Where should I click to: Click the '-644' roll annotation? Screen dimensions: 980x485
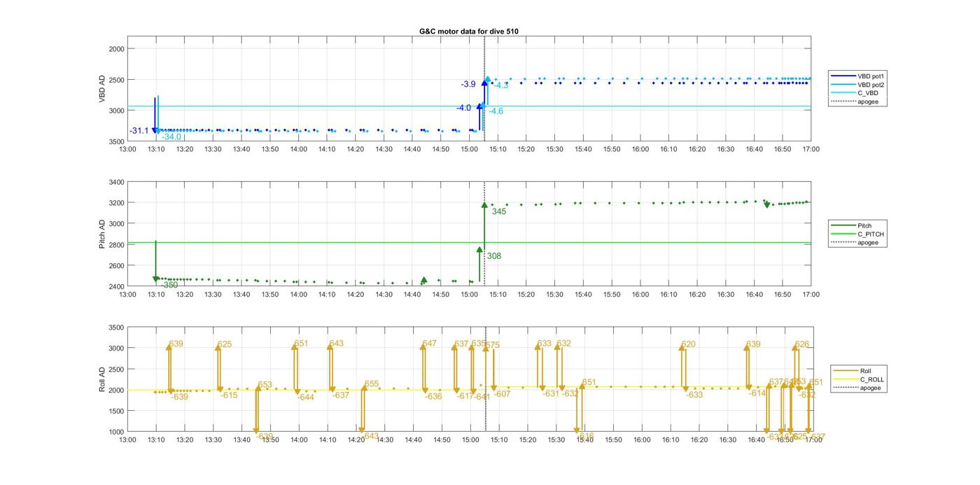click(306, 398)
